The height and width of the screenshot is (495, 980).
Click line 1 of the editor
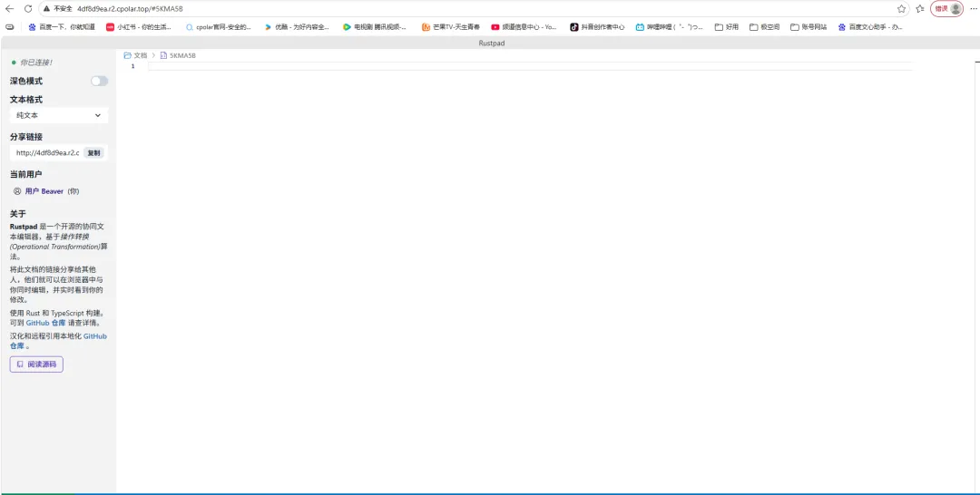coord(530,66)
